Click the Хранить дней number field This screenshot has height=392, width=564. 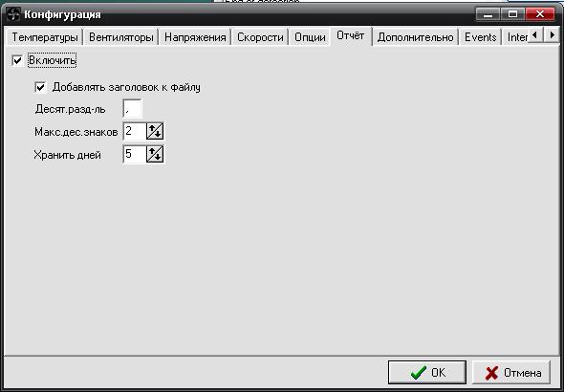point(135,154)
